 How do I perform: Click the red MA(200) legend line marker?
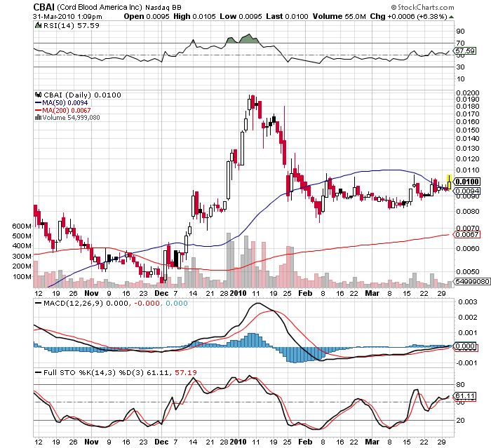point(38,111)
